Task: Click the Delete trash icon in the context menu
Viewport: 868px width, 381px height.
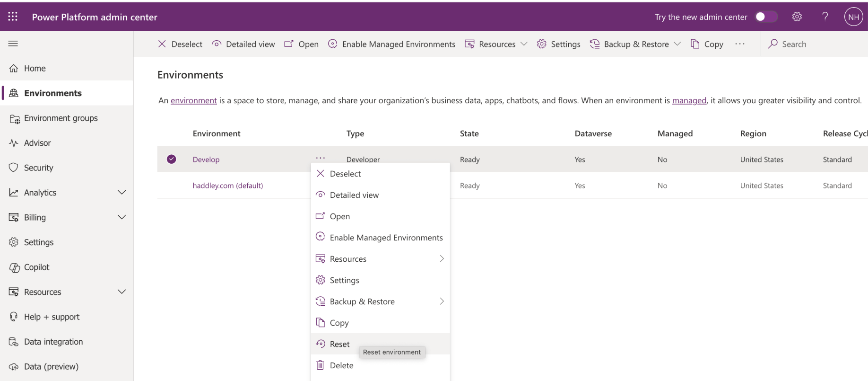Action: tap(321, 365)
